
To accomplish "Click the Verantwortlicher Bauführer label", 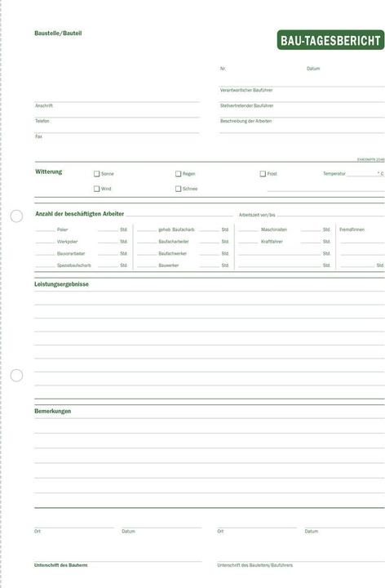I will click(x=246, y=91).
